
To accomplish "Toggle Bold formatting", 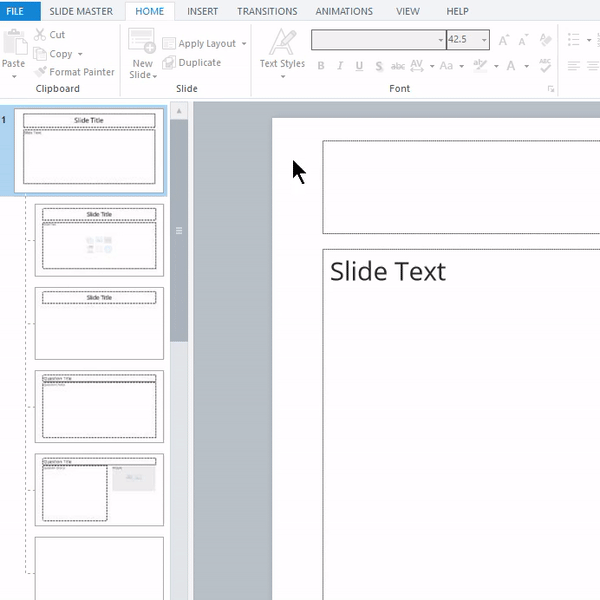I will 321,66.
